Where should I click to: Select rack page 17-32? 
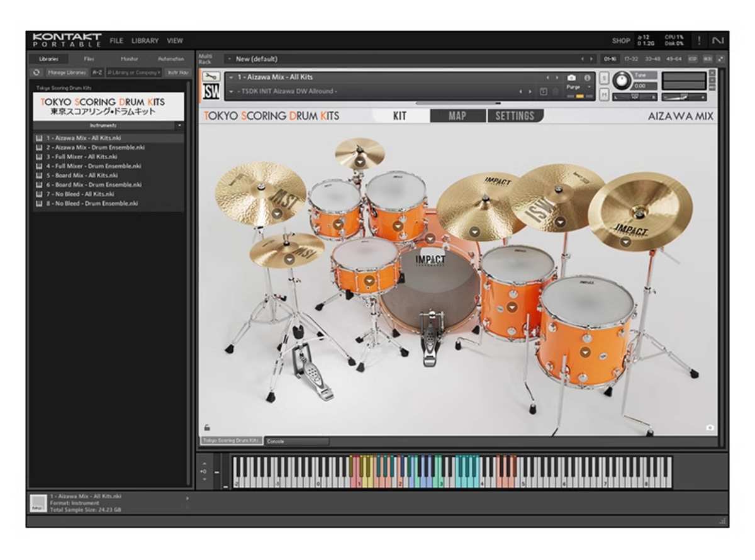pos(631,59)
